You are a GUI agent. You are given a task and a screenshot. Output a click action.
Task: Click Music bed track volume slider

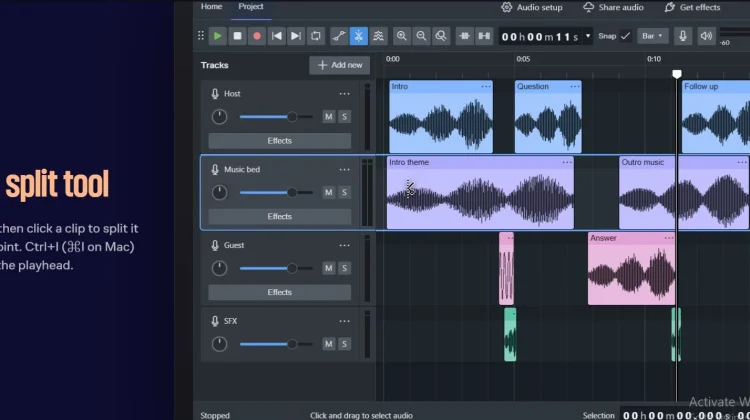[276, 192]
